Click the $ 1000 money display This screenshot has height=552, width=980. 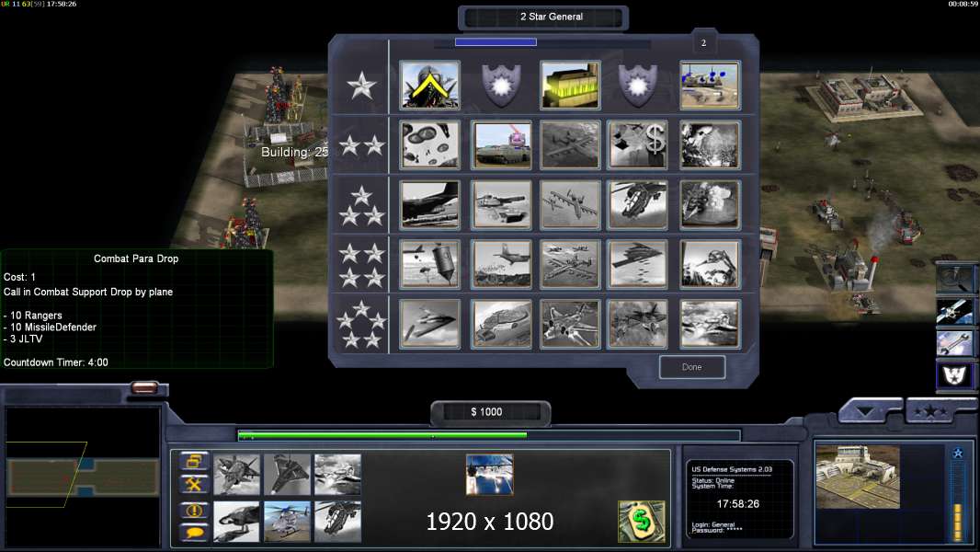pos(486,412)
